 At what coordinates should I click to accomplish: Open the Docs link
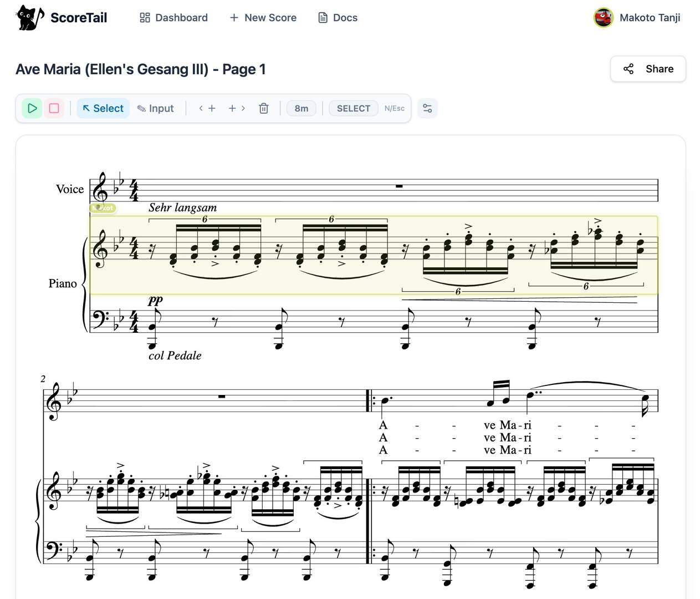(338, 18)
